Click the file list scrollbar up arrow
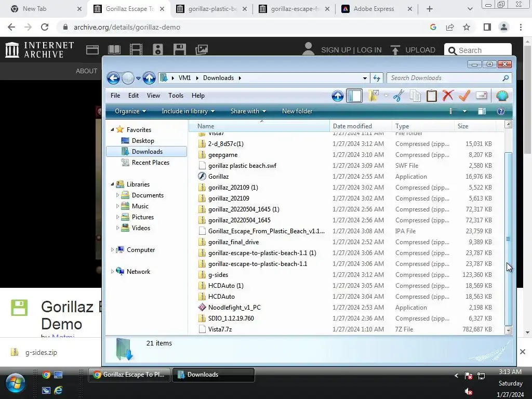Image resolution: width=532 pixels, height=399 pixels. (x=508, y=124)
